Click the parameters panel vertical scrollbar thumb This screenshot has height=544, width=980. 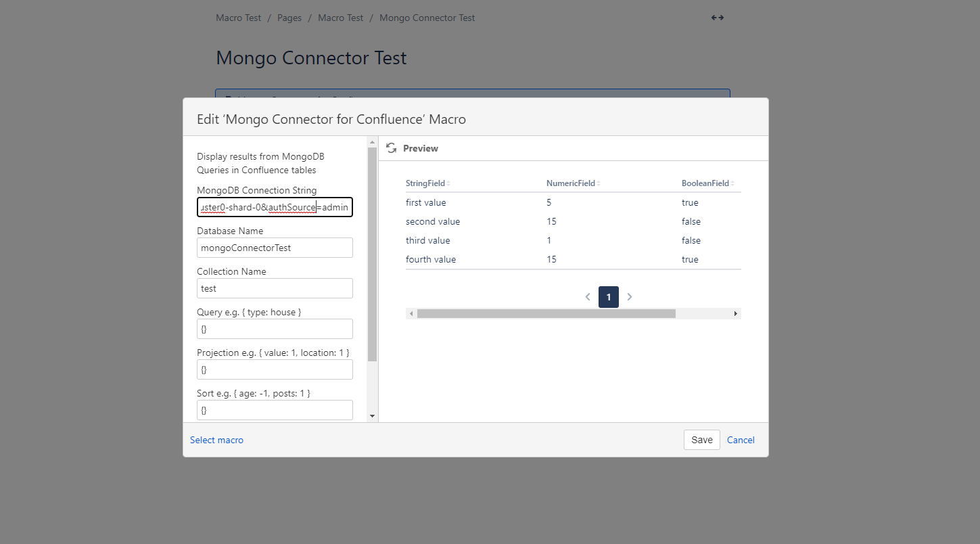click(x=372, y=254)
